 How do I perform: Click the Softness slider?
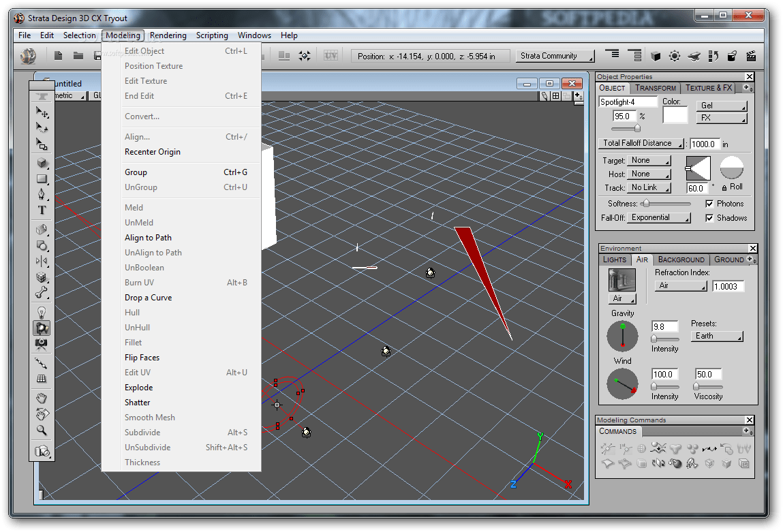coord(666,204)
